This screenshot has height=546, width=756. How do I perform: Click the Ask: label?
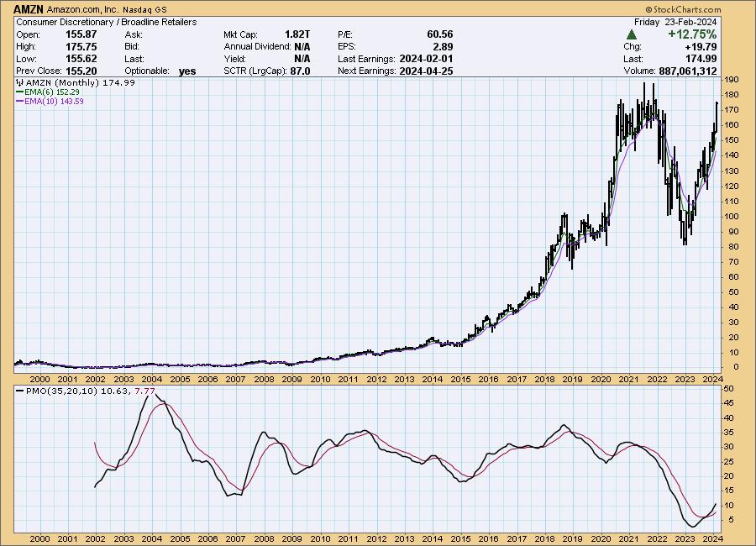tap(134, 34)
